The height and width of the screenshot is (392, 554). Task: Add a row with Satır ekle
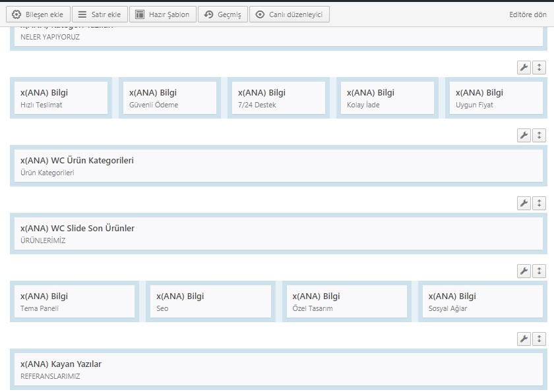(x=100, y=14)
